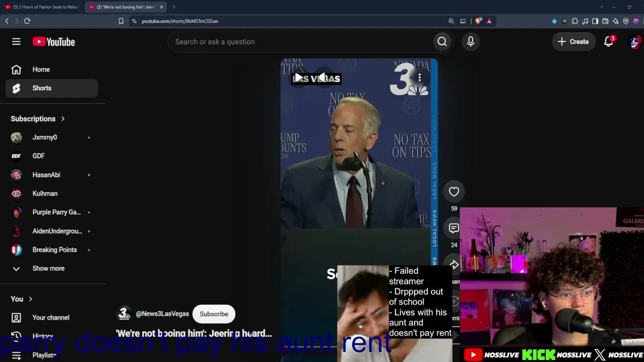644x362 pixels.
Task: Open the media control music icon
Action: 585,21
